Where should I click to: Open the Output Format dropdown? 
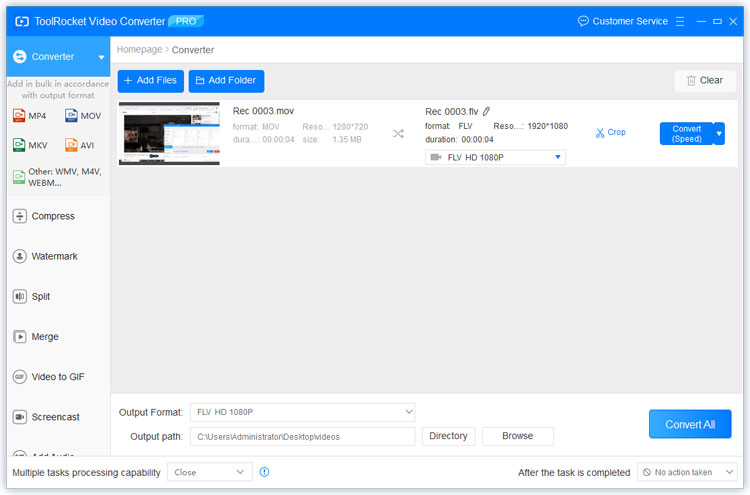[x=302, y=412]
